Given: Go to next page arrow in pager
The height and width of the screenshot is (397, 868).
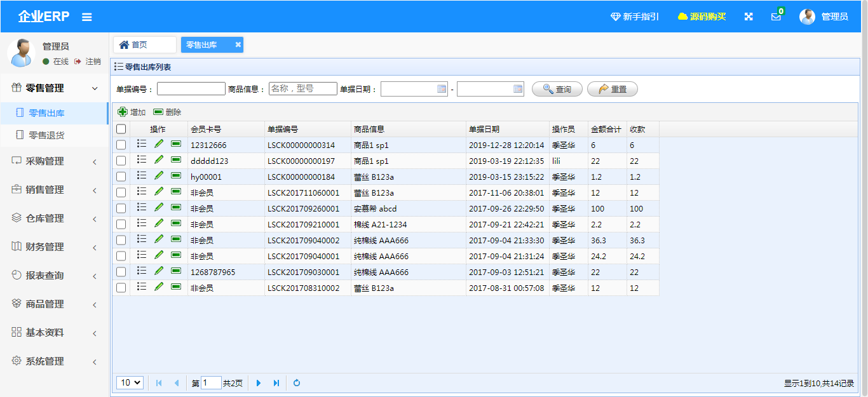Looking at the screenshot, I should click(259, 383).
